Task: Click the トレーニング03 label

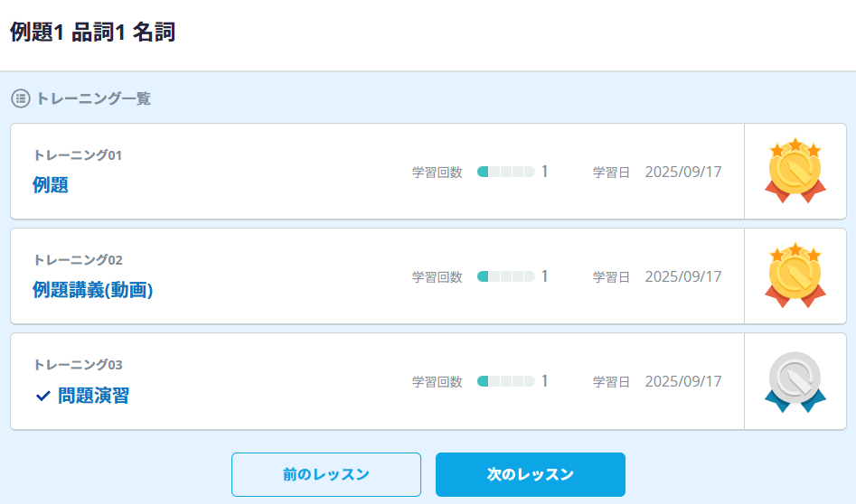Action: (78, 365)
